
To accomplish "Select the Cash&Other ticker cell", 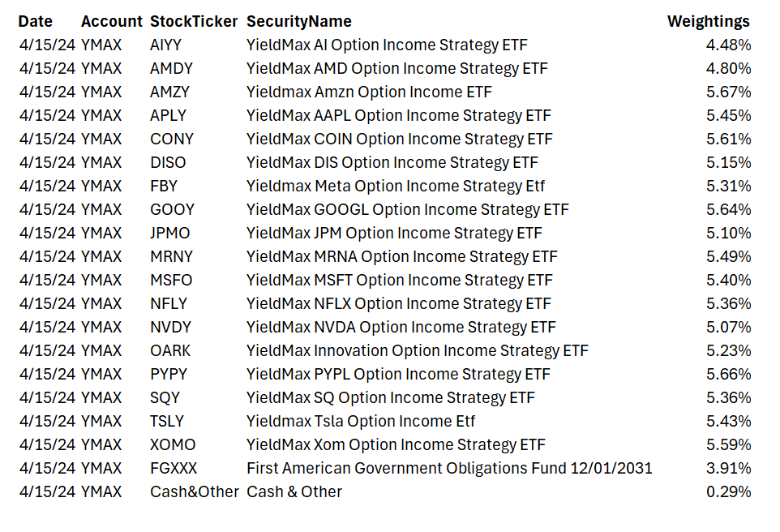I will [x=194, y=492].
